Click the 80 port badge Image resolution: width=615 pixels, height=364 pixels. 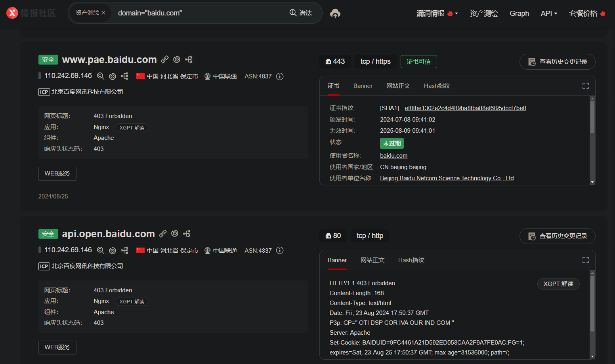(x=333, y=236)
